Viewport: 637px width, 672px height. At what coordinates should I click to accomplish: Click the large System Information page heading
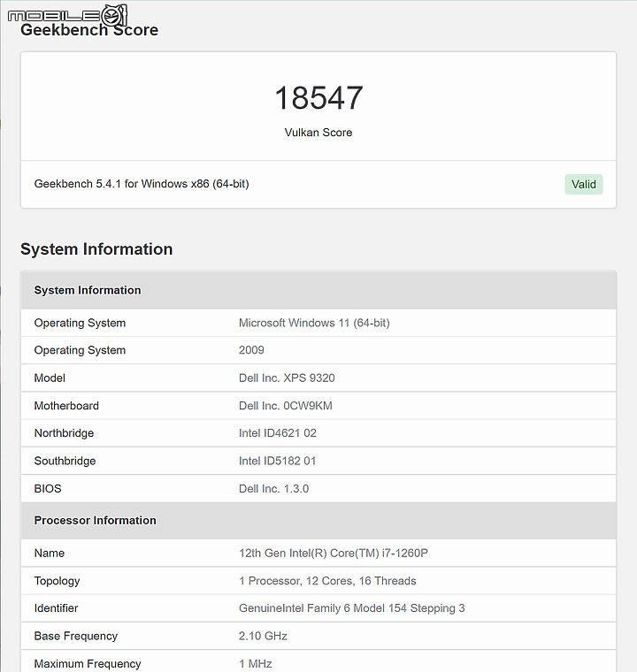[96, 249]
